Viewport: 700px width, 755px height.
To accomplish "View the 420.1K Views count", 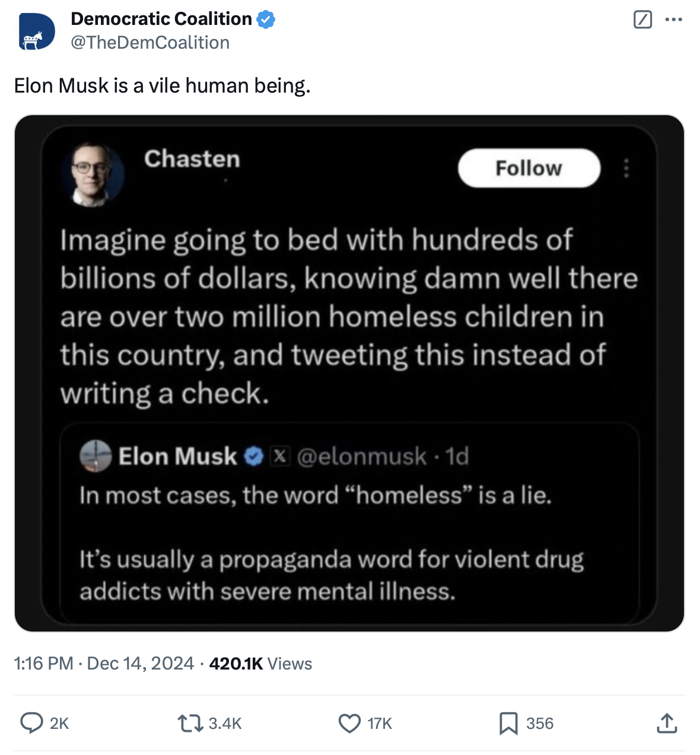I will tap(260, 663).
